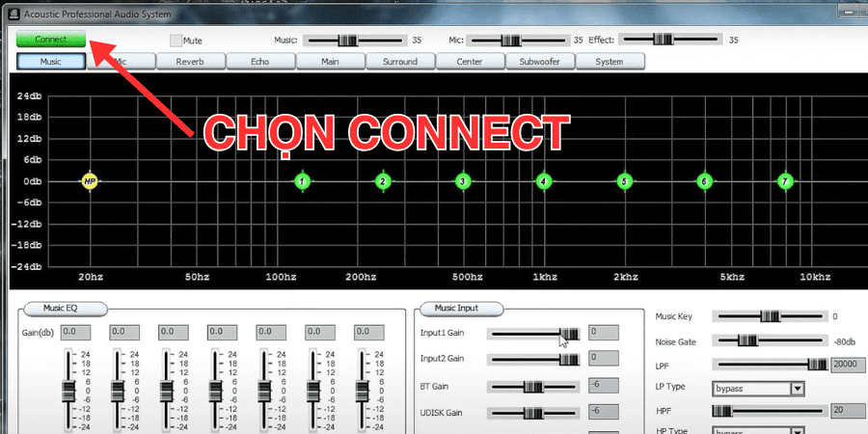The image size is (868, 434).
Task: Click the UDISK Gain value field
Action: [604, 411]
